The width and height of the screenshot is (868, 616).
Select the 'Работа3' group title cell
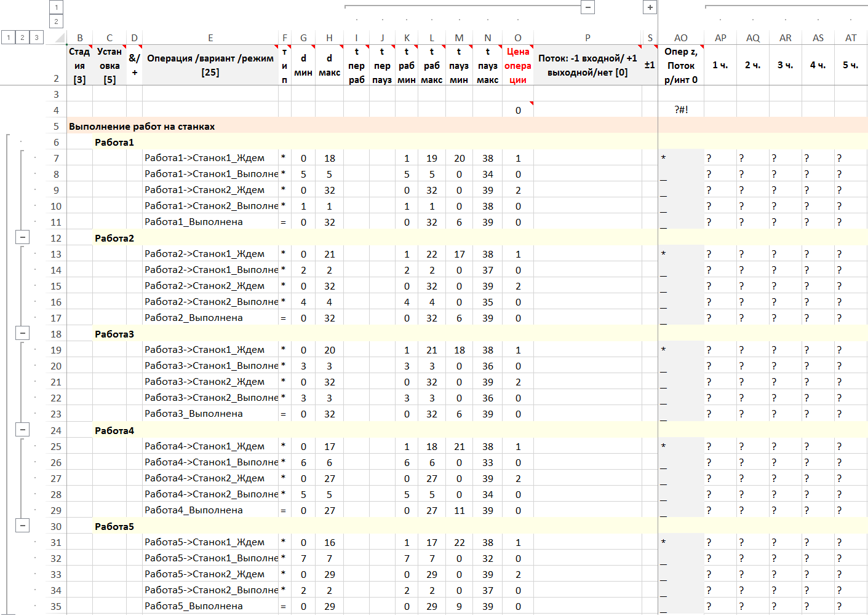114,334
